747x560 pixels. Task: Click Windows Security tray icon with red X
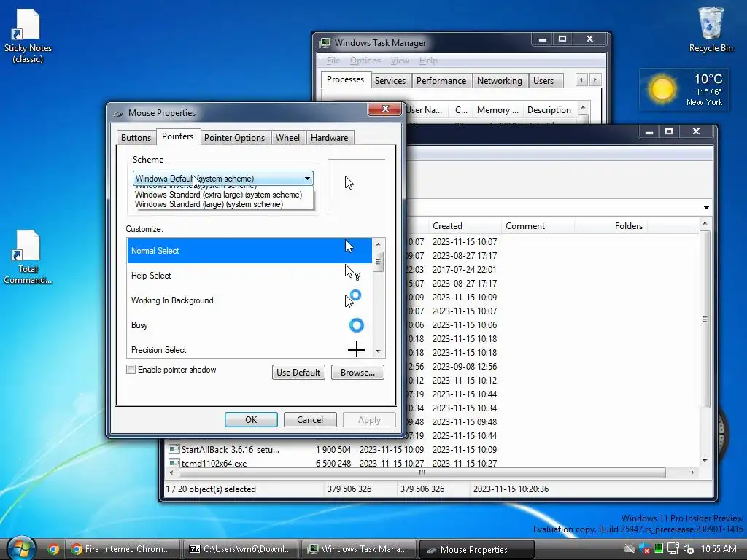point(645,549)
